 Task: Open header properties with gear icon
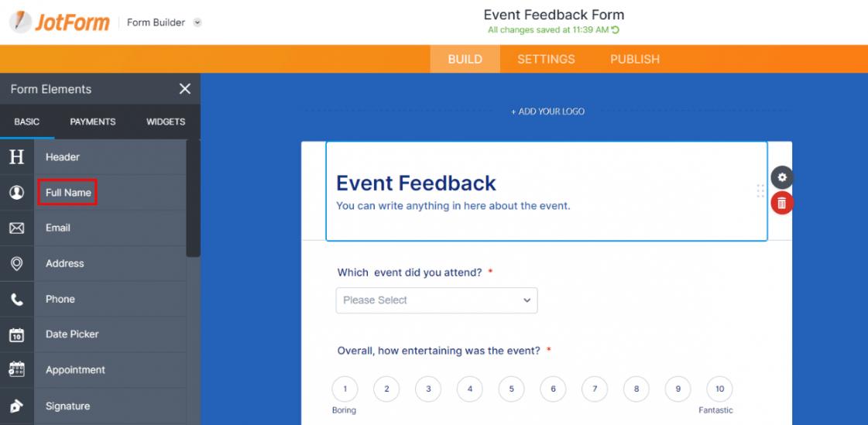coord(781,177)
